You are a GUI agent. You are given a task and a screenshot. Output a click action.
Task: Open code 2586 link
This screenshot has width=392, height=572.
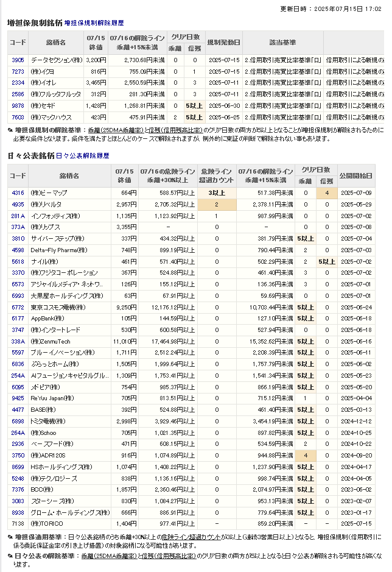point(18,94)
